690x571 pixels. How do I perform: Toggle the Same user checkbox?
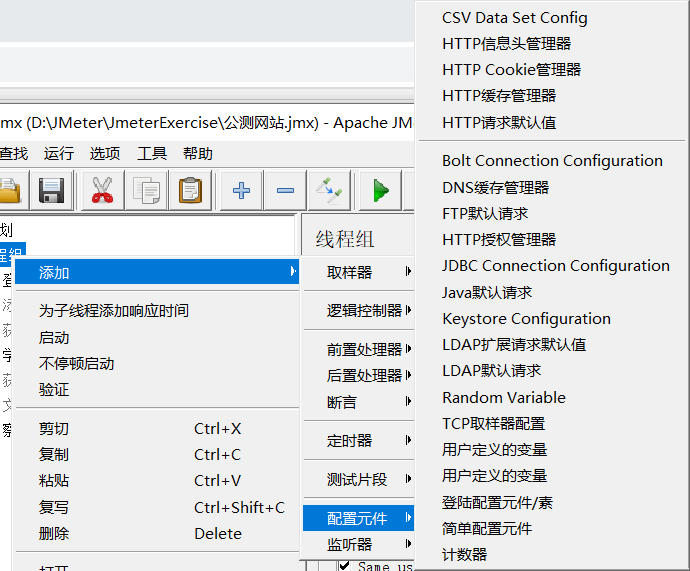click(344, 565)
